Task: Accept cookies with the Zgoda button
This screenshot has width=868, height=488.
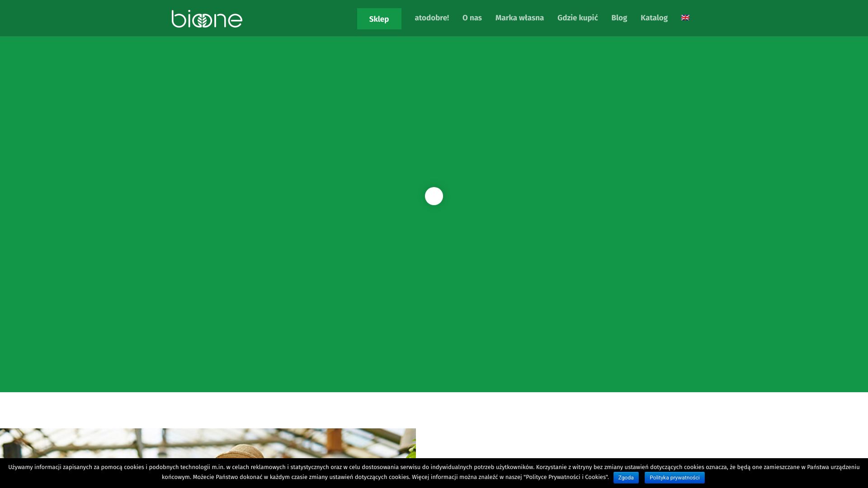Action: click(626, 478)
